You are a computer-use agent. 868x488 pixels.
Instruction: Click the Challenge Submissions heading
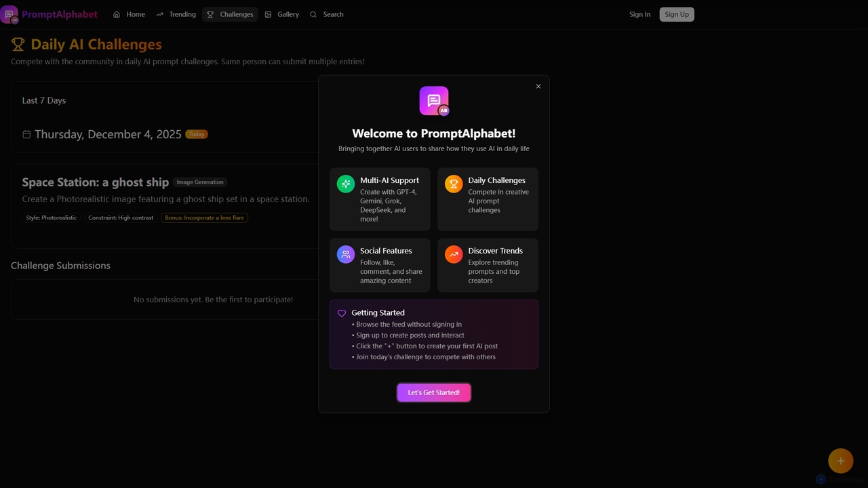click(x=60, y=266)
